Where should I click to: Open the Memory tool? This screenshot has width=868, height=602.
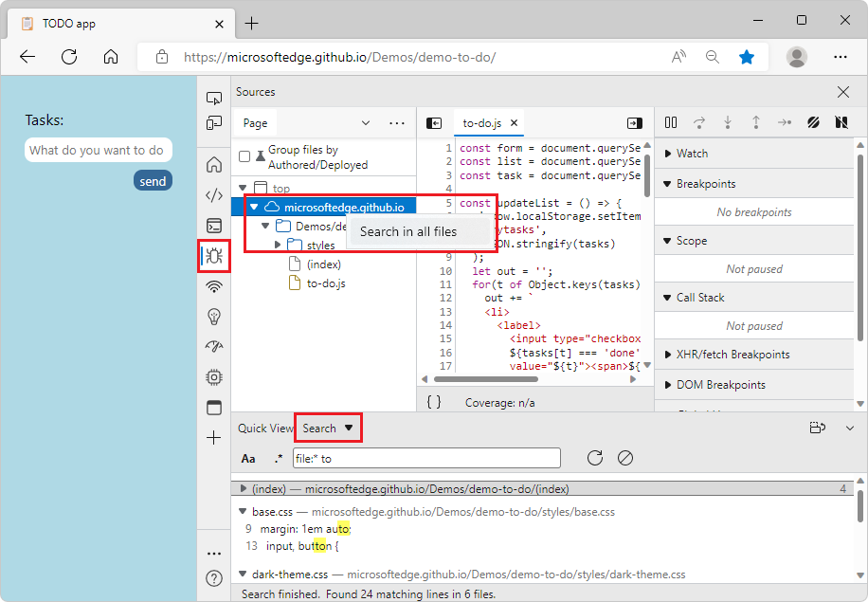213,376
